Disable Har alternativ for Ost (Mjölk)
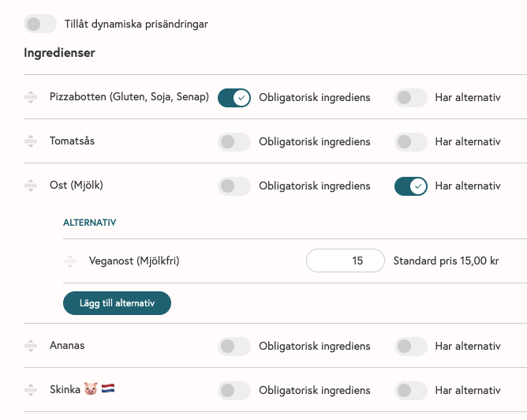The height and width of the screenshot is (420, 527). (411, 186)
